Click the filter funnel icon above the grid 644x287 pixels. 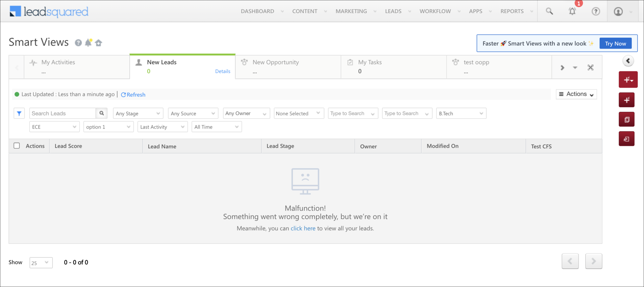(19, 113)
